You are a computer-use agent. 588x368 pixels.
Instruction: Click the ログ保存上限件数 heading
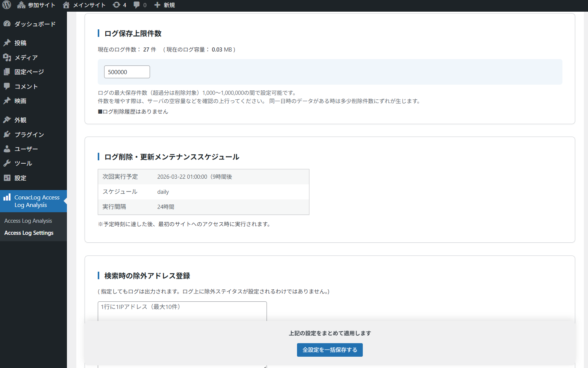[133, 33]
